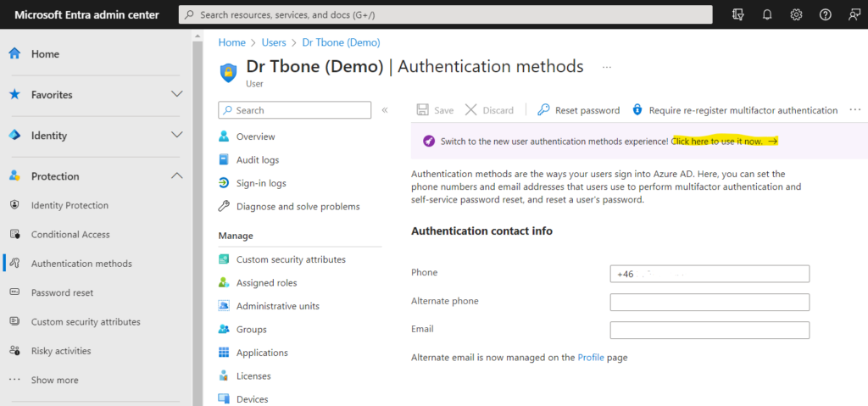Click the Microsoft Entra admin center title
868x406 pixels.
pyautogui.click(x=86, y=15)
